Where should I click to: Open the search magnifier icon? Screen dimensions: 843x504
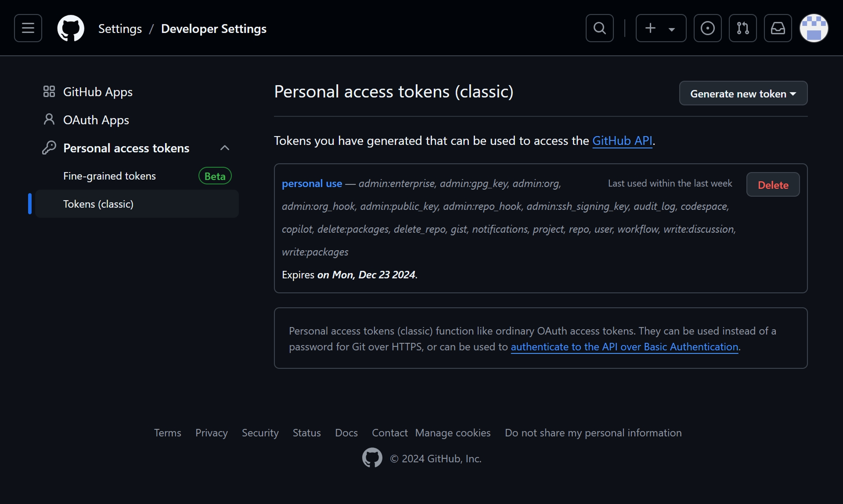[600, 28]
